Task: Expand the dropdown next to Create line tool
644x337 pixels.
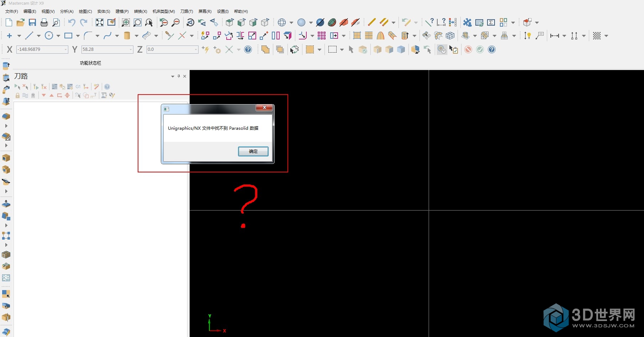Action: (x=38, y=36)
